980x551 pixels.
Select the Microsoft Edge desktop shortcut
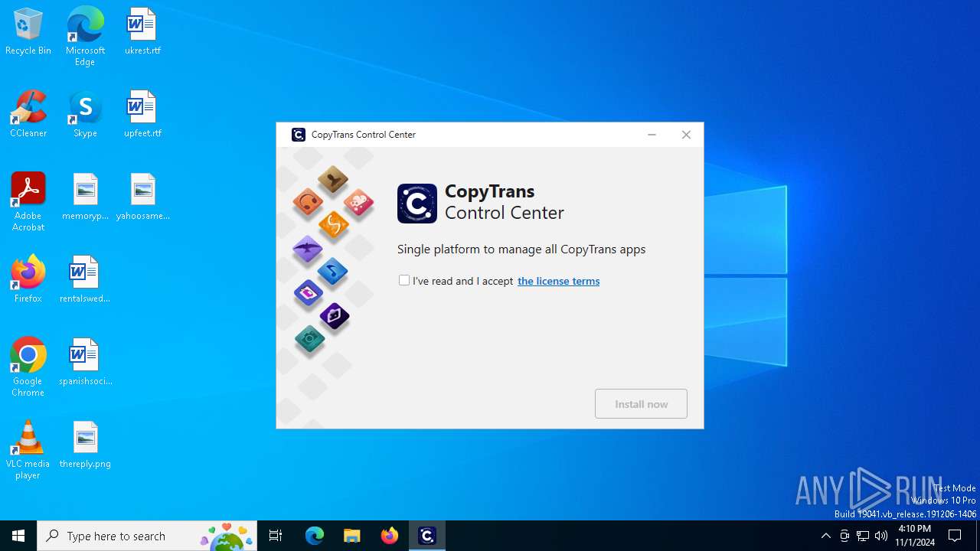[x=85, y=37]
